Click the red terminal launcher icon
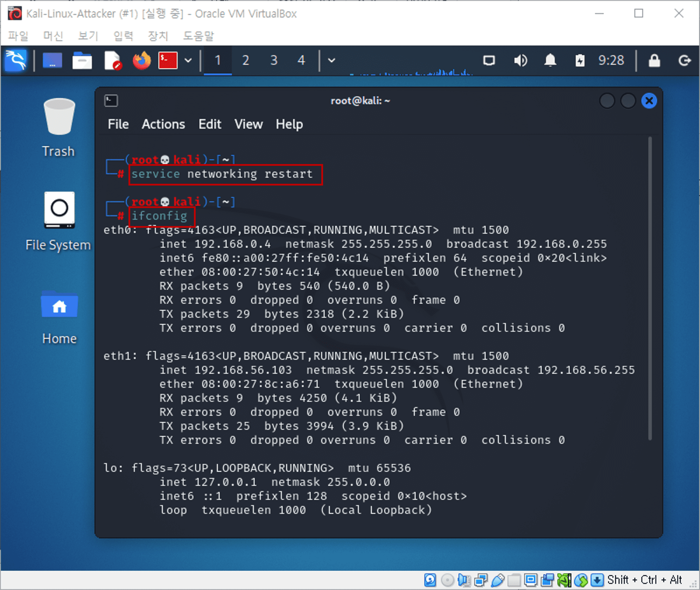Viewport: 700px width, 590px height. click(168, 60)
